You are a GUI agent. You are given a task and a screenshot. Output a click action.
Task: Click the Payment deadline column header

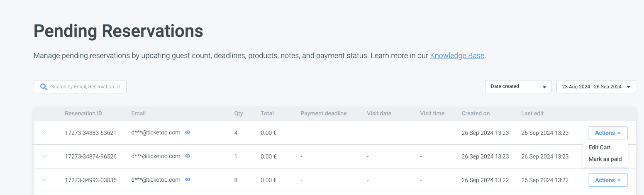click(x=323, y=113)
